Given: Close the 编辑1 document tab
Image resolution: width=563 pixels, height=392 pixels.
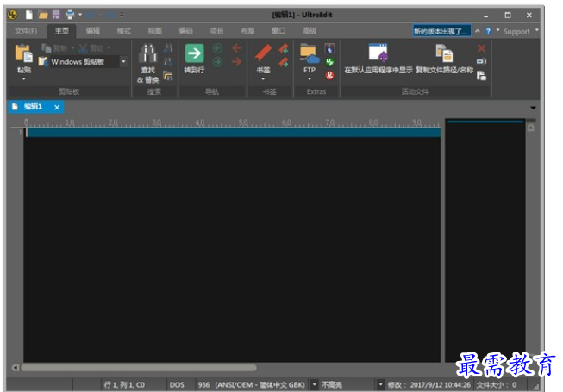Looking at the screenshot, I should pos(57,107).
